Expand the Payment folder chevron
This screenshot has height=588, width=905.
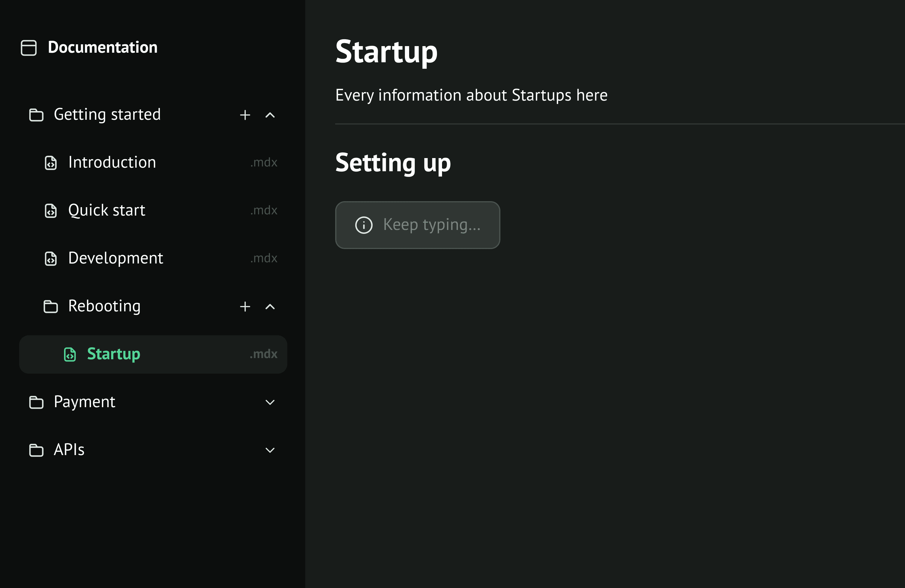click(x=270, y=402)
